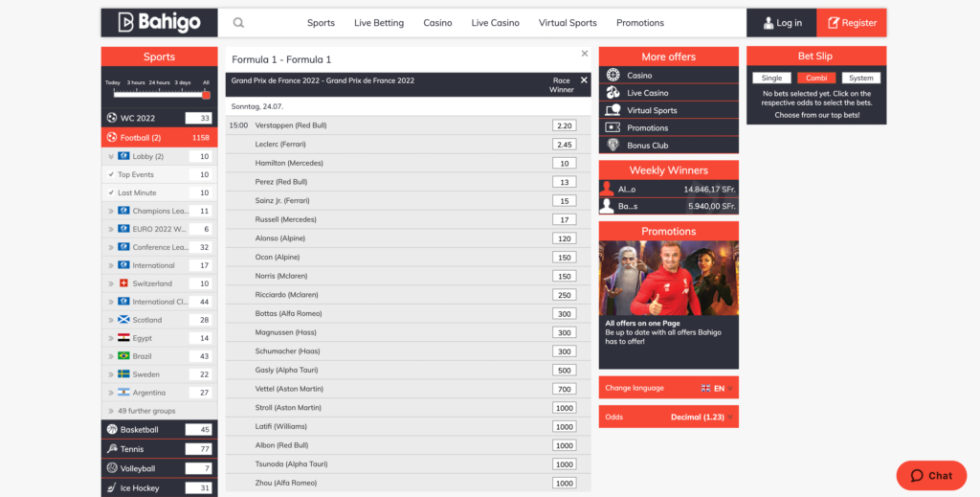Image resolution: width=980 pixels, height=497 pixels.
Task: Open the Chat button
Action: [x=931, y=475]
